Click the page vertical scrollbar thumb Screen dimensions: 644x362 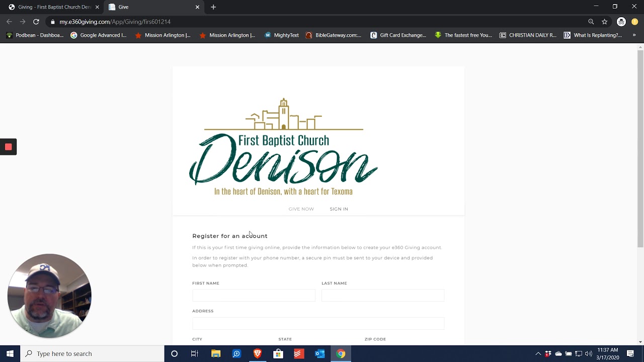[640, 149]
